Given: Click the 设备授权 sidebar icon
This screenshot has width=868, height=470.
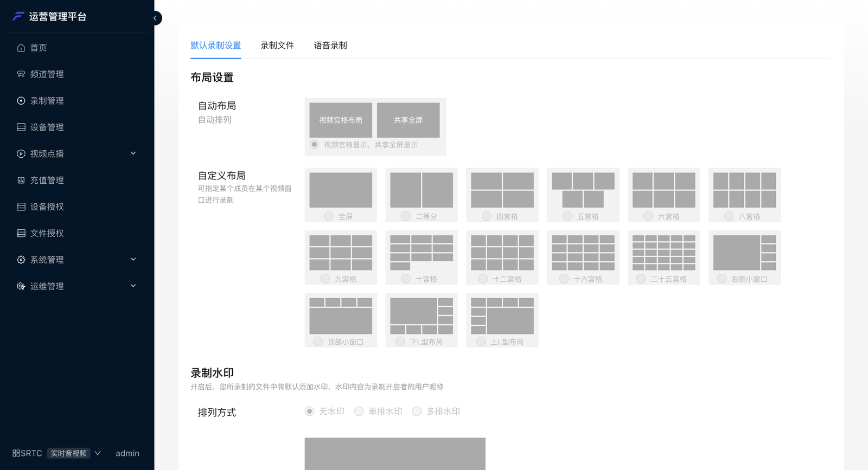Looking at the screenshot, I should [x=21, y=207].
